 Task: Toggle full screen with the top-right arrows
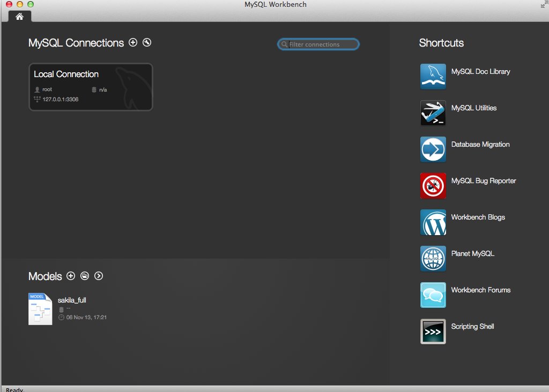(x=544, y=4)
